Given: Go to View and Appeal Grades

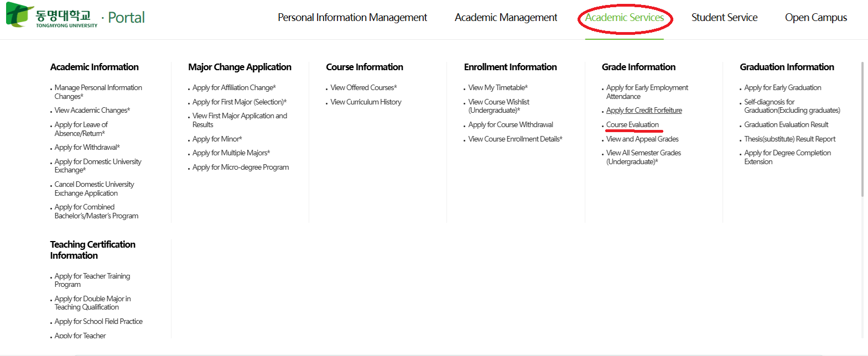Looking at the screenshot, I should (642, 139).
